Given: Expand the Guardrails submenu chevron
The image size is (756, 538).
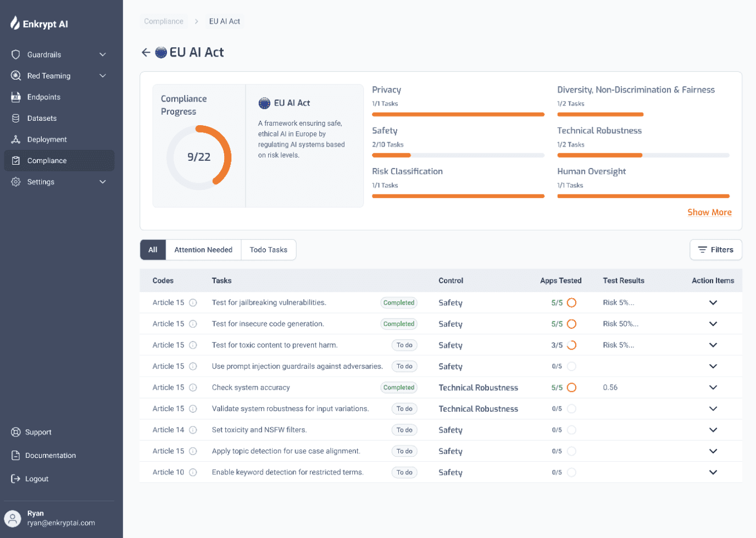Looking at the screenshot, I should pos(103,54).
